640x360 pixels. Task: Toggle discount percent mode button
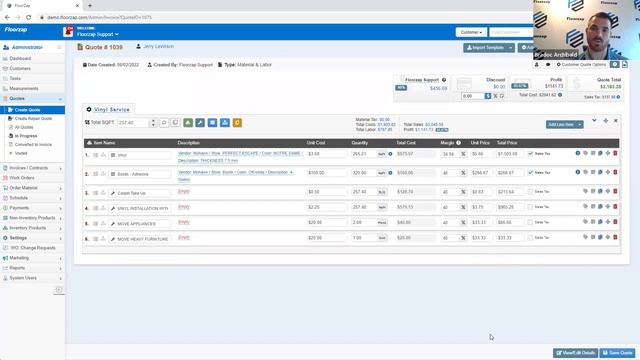click(496, 96)
